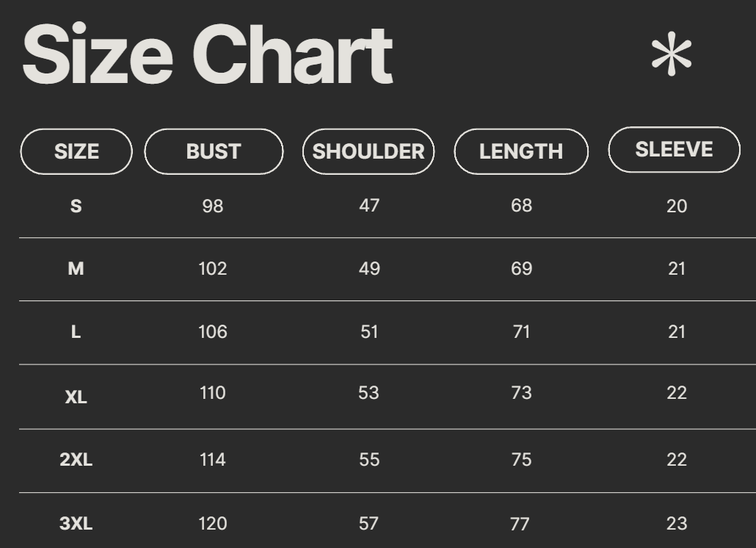Select the LENGTH column header
The image size is (756, 548).
click(x=521, y=151)
